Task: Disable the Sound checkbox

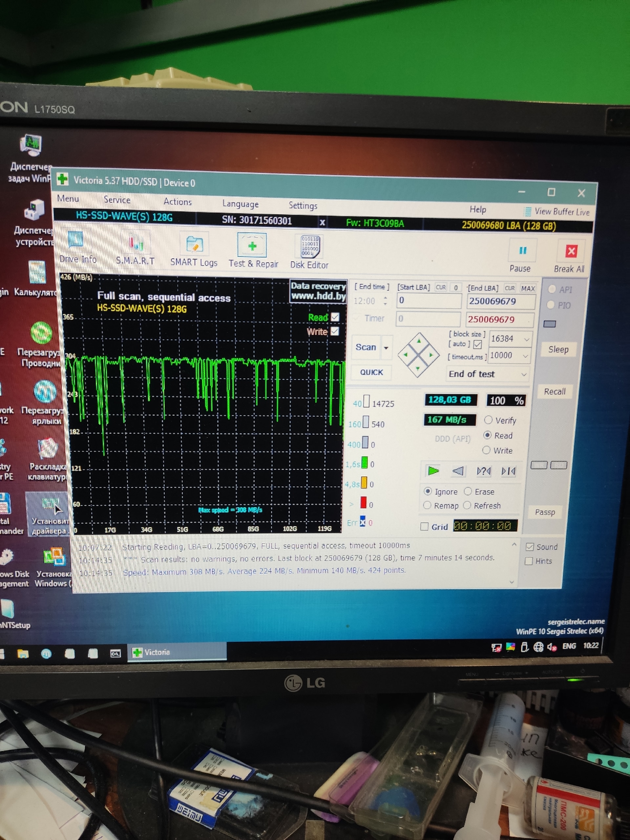Action: 529,547
